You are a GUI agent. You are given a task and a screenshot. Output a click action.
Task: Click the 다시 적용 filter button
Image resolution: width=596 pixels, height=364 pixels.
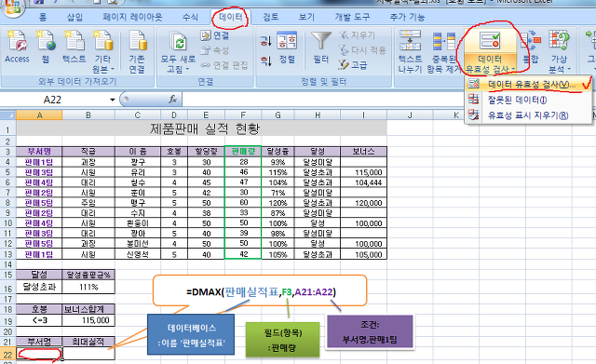coord(362,49)
